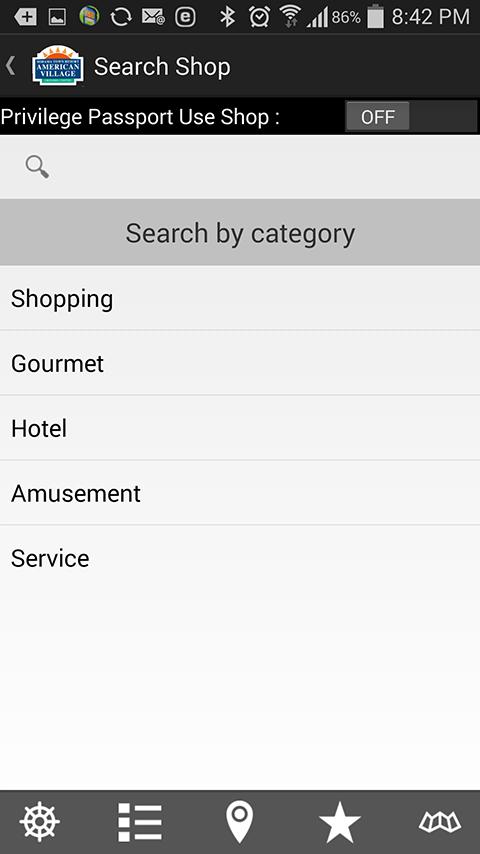
Task: Select the Shopping category
Action: tap(240, 298)
